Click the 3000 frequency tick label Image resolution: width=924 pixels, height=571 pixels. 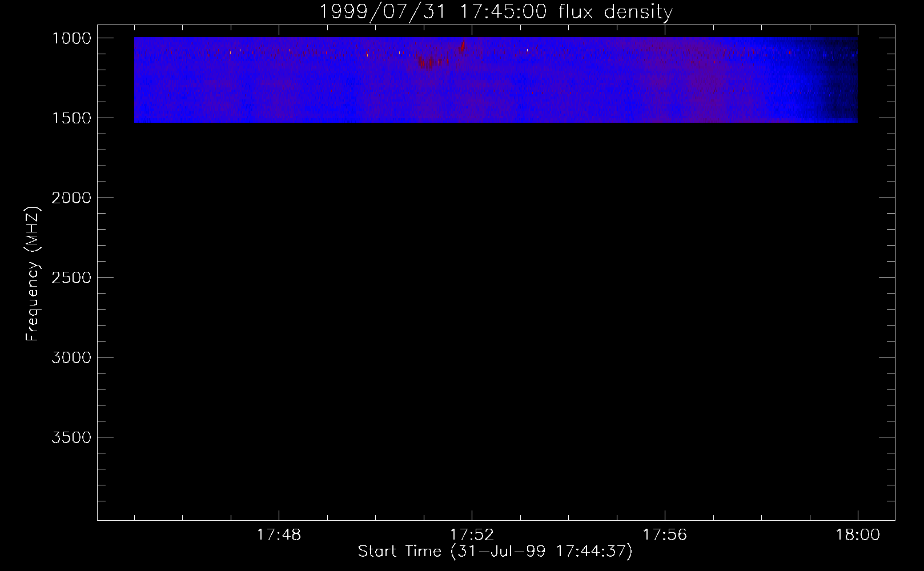pyautogui.click(x=71, y=357)
